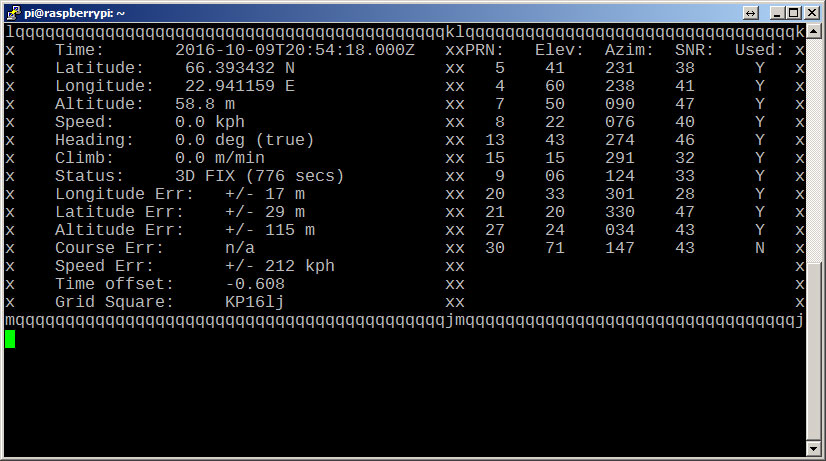Click the Time offset value -0.608
826x461 pixels.
tap(255, 284)
